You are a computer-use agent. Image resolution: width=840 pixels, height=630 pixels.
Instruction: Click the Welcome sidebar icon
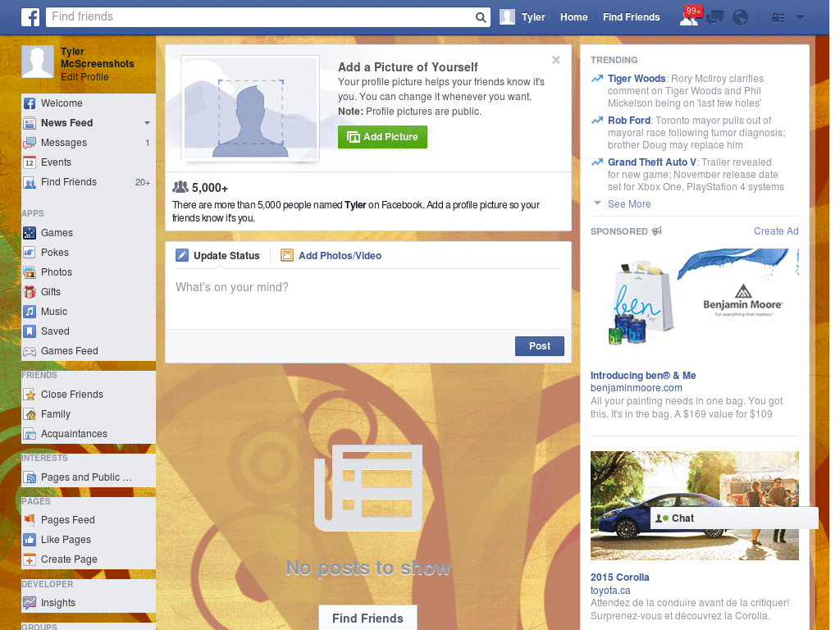(x=30, y=103)
